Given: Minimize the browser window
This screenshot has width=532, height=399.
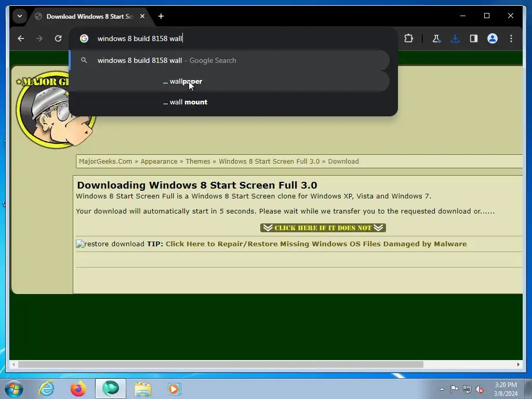Looking at the screenshot, I should click(463, 16).
